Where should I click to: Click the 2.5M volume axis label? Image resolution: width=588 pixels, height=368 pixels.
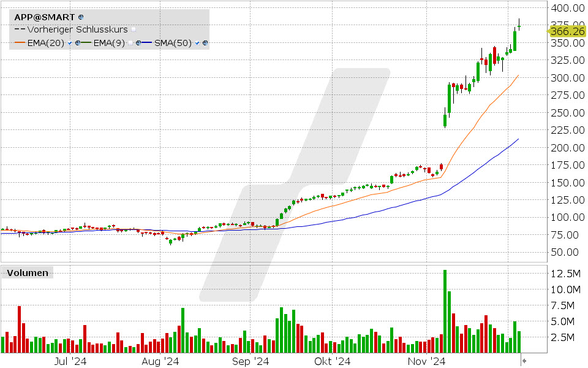562,337
